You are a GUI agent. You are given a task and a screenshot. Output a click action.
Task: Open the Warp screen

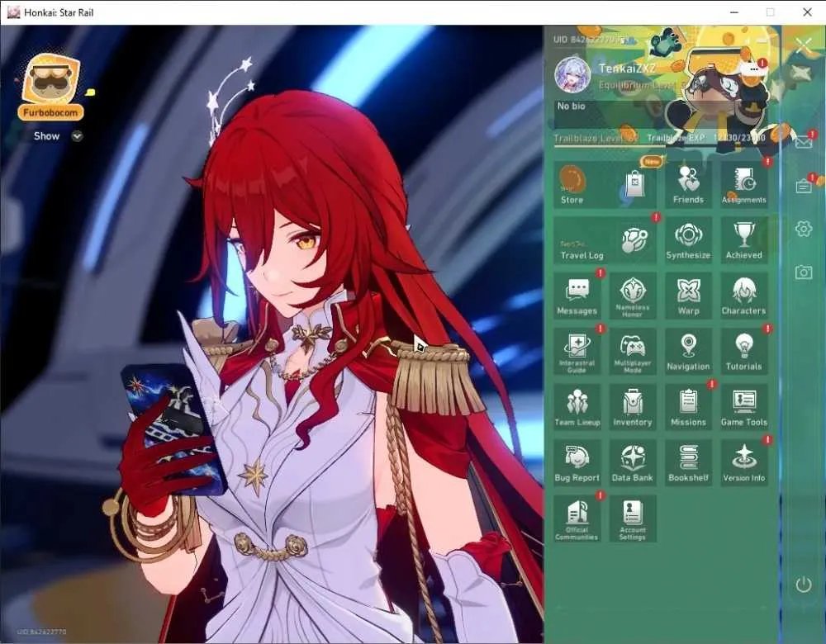click(x=688, y=296)
